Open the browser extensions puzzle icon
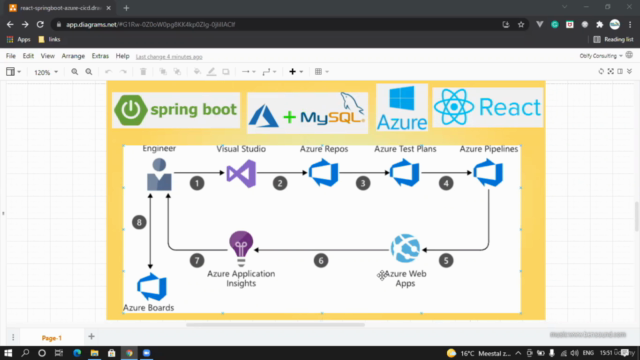640x360 pixels. pos(600,24)
